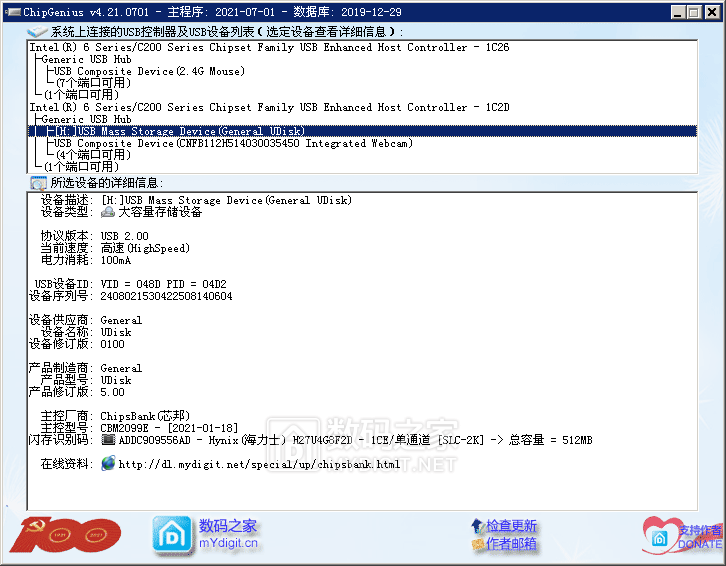Open the chipsbank.html online data URL
This screenshot has width=726, height=566.
click(259, 464)
